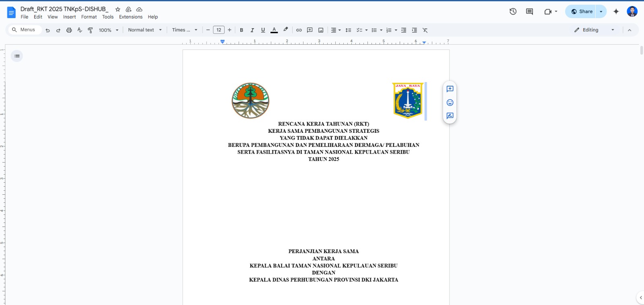Open the Times font dropdown
Screen dimensions: 644x305
185,30
